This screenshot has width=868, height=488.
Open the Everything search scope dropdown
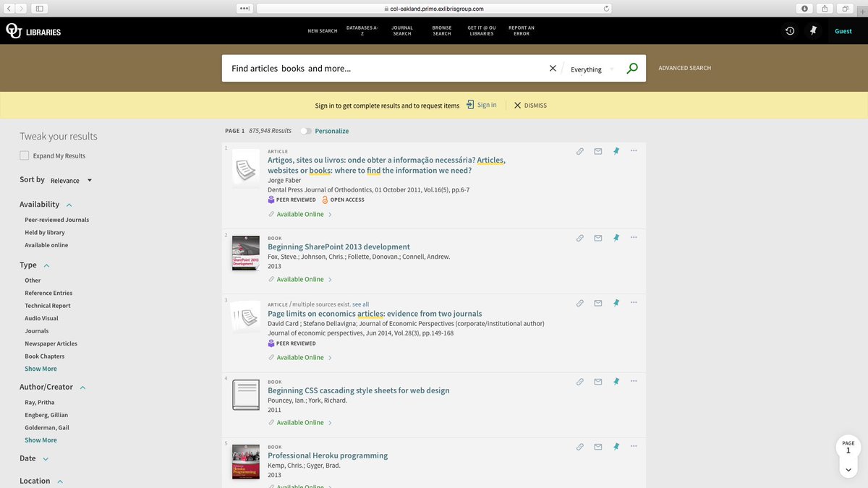pyautogui.click(x=592, y=69)
